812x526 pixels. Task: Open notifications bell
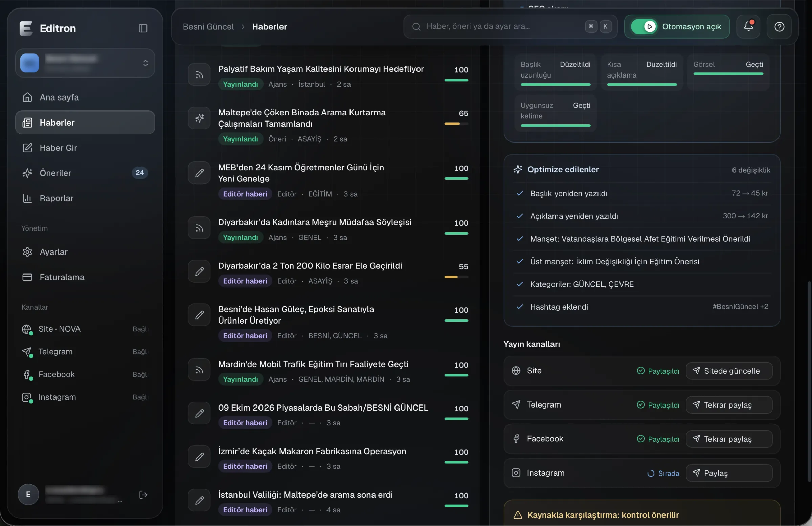click(748, 26)
